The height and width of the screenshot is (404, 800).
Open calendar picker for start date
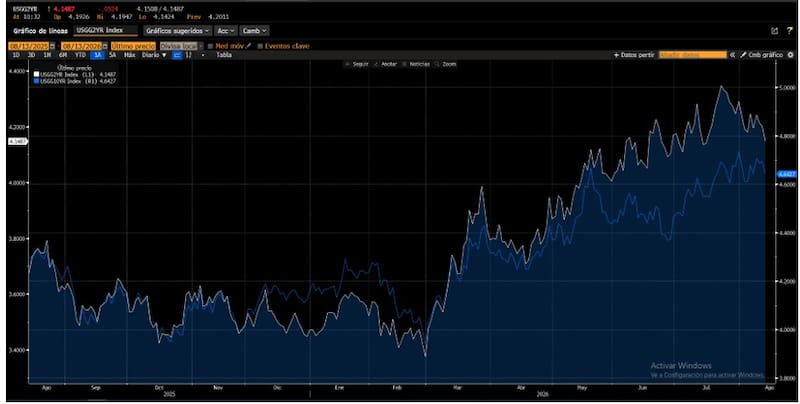pyautogui.click(x=53, y=46)
